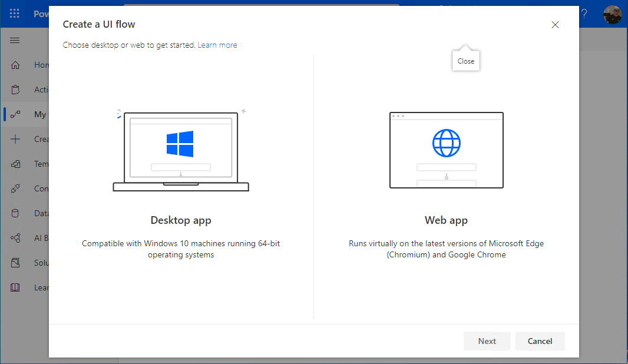
Task: Open Solutions from the sidebar
Action: click(15, 263)
